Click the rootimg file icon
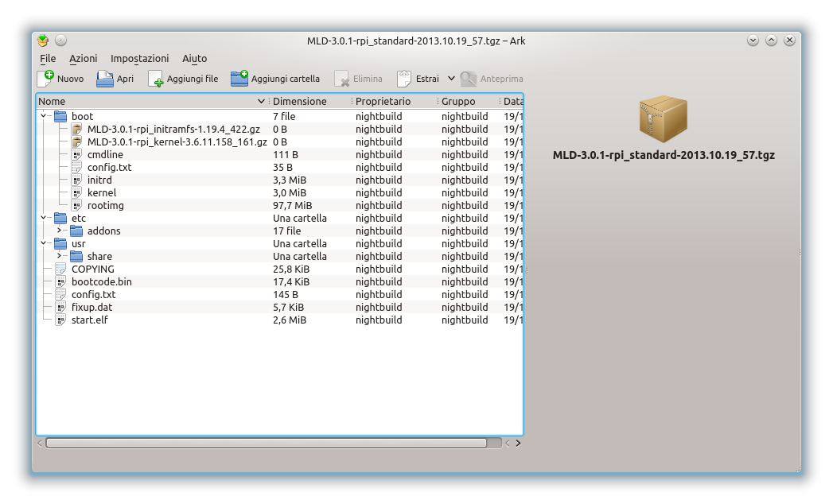The image size is (833, 504). pyautogui.click(x=76, y=206)
